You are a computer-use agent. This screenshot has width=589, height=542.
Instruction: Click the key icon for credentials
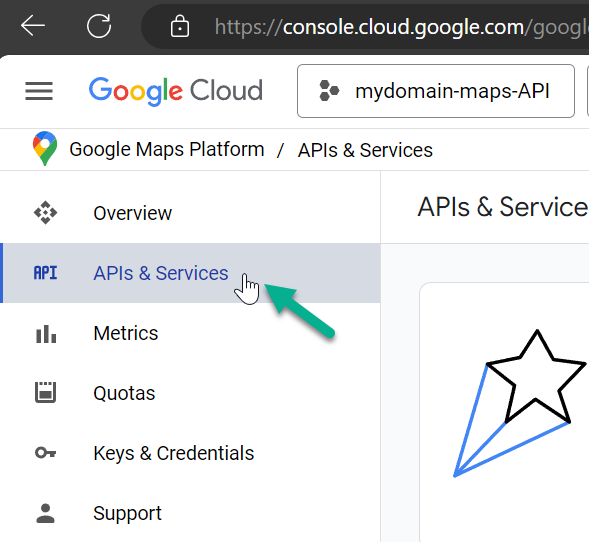tap(45, 453)
